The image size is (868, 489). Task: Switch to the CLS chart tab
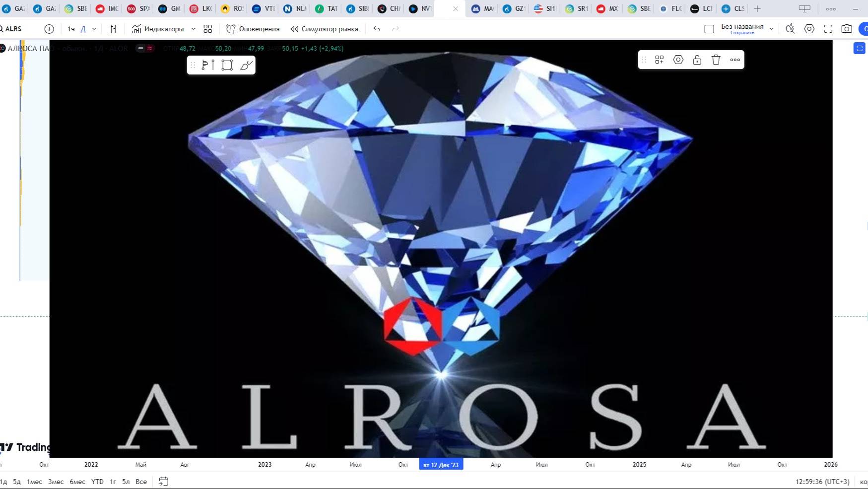pyautogui.click(x=733, y=8)
